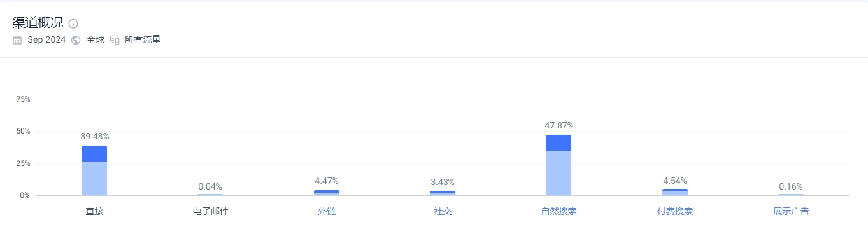The width and height of the screenshot is (868, 250).
Task: Open the 社交 channel link
Action: (443, 211)
